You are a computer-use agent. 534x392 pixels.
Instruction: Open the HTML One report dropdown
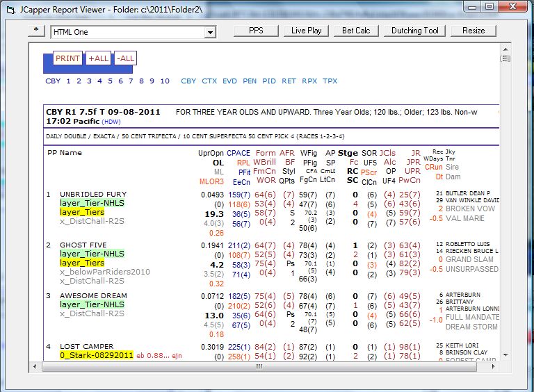coord(209,33)
